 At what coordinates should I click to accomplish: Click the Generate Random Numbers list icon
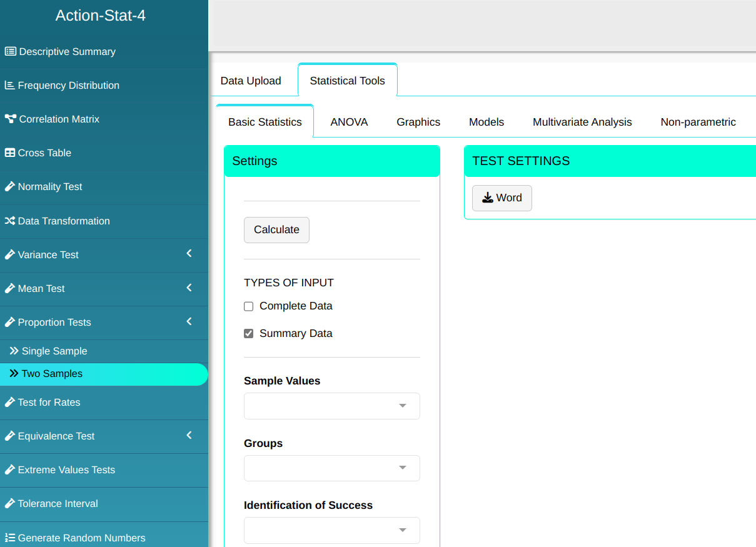[10, 538]
